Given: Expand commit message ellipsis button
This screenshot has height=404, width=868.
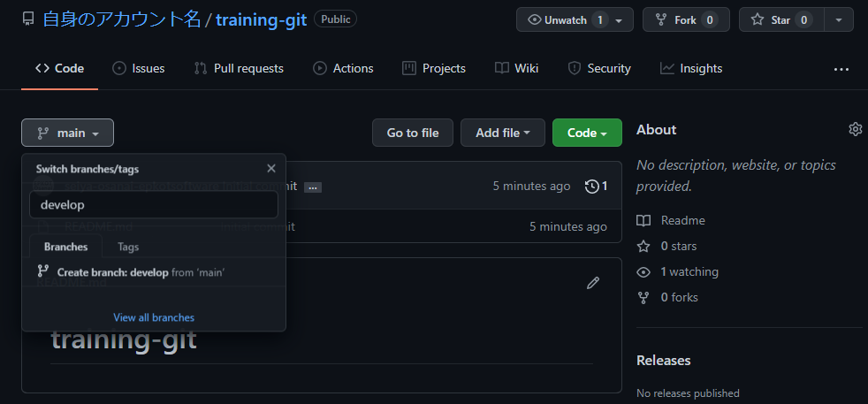Looking at the screenshot, I should 313,187.
